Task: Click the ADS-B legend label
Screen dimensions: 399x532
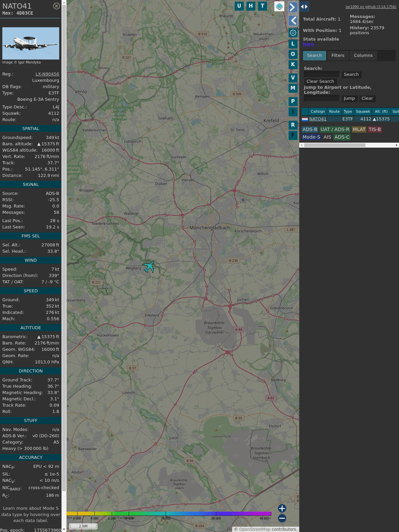Action: click(310, 130)
